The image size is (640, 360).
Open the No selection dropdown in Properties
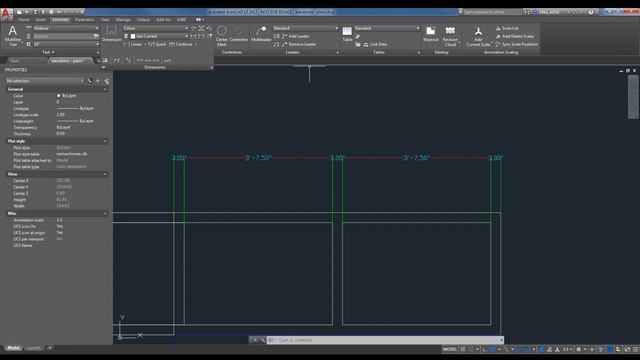tap(45, 81)
